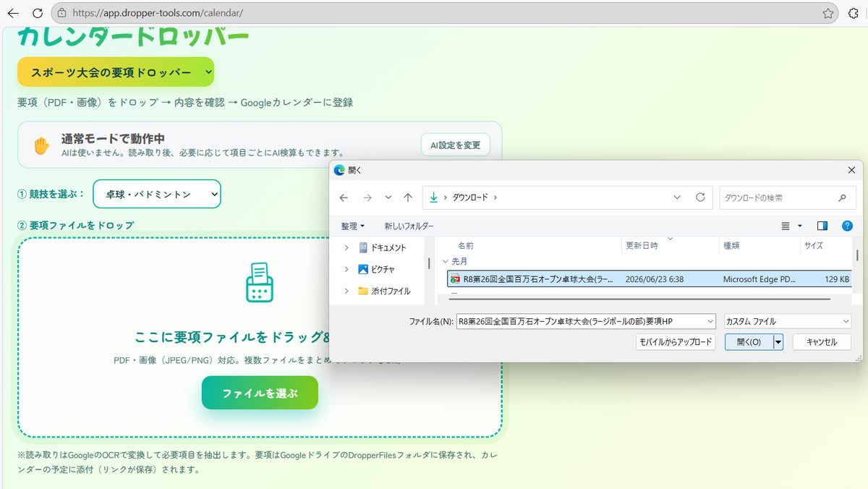Expand the ドキュメント tree node
Screen dimensions: 868x489
click(x=346, y=247)
